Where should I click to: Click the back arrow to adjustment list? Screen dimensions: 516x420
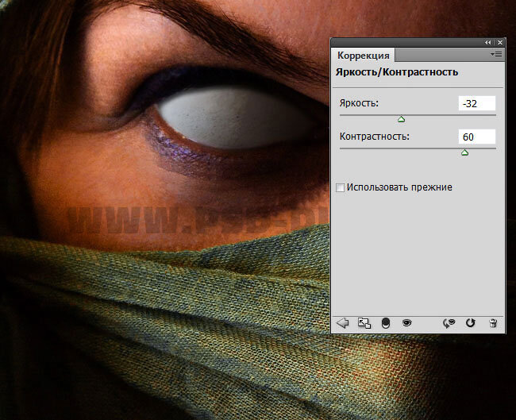343,323
